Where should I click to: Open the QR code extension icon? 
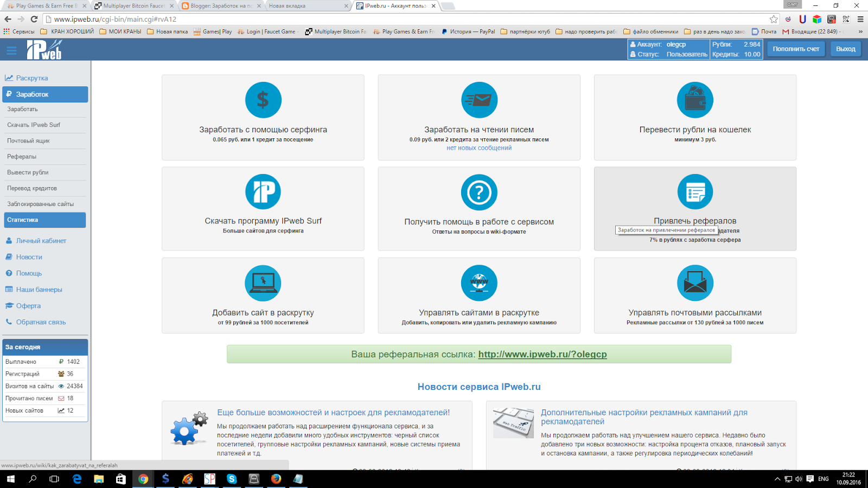coord(846,19)
